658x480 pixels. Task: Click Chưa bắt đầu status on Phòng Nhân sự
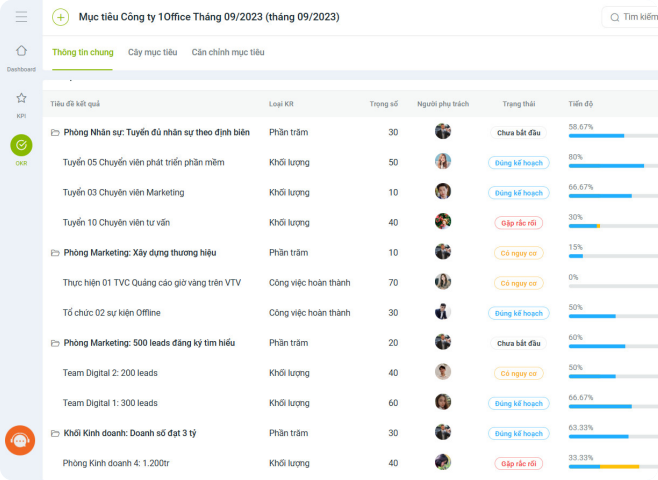click(519, 133)
